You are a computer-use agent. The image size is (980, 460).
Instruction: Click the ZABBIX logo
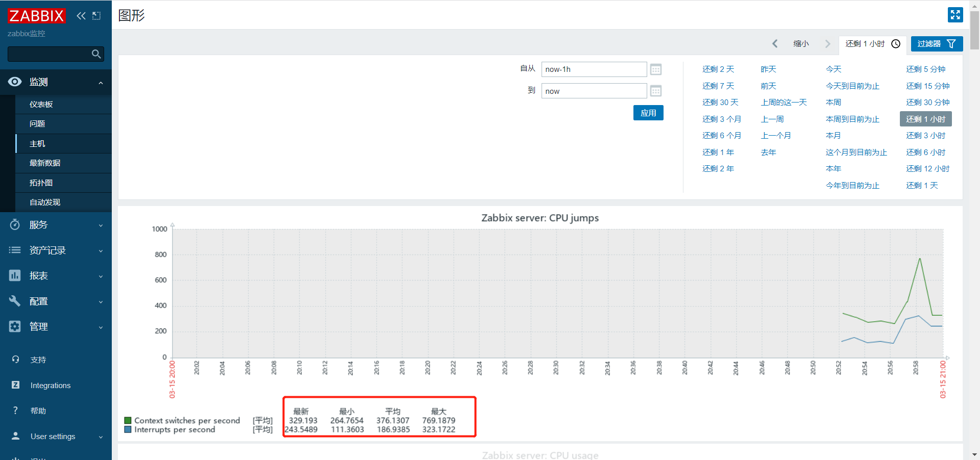click(37, 16)
